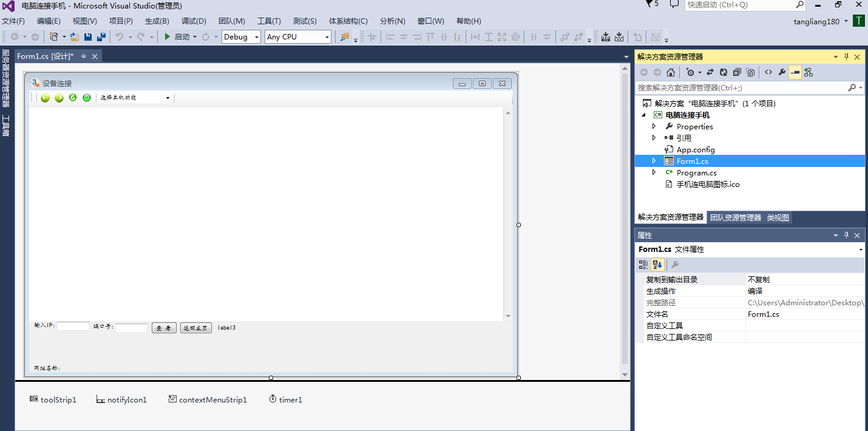
Task: Click the Property Pages wrench icon in Properties panel
Action: [x=675, y=265]
